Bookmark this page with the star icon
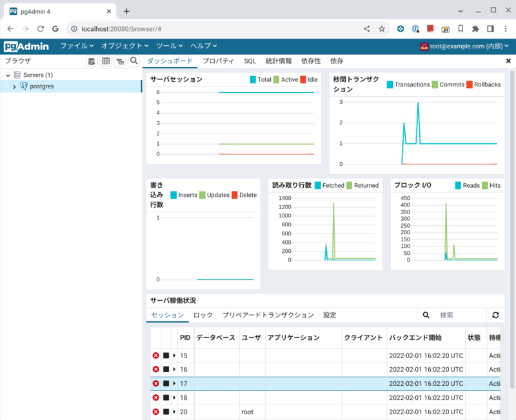Image resolution: width=516 pixels, height=420 pixels. (382, 29)
